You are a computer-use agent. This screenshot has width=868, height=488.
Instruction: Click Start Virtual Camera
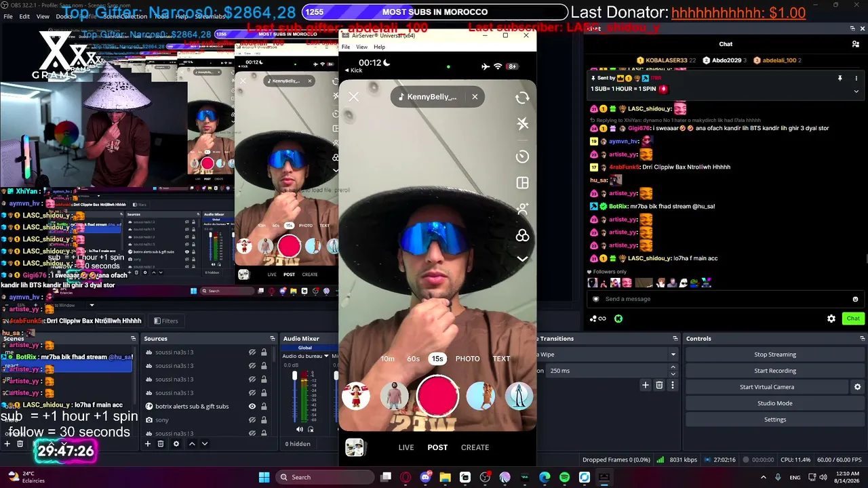[x=767, y=387]
